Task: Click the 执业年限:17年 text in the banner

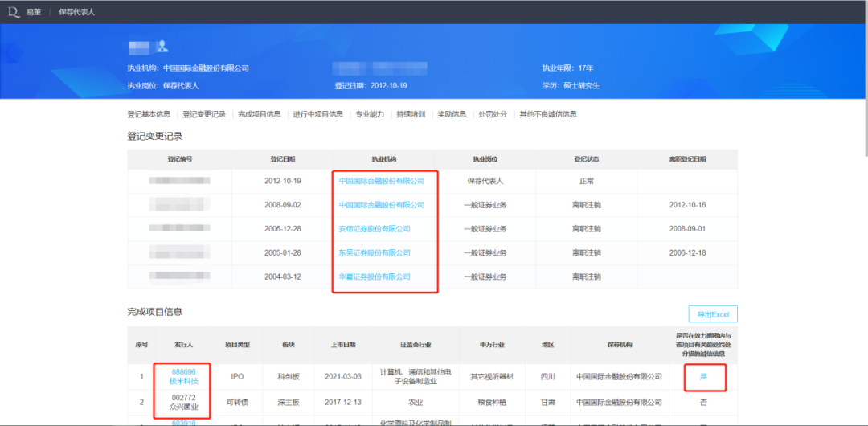Action: [568, 68]
